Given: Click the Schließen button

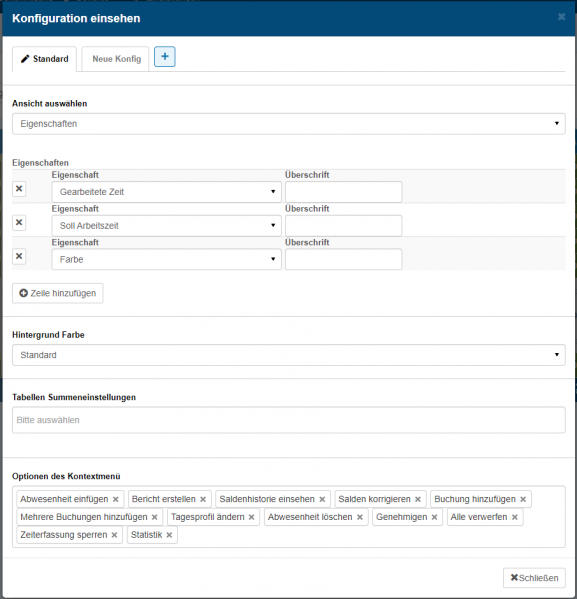Looking at the screenshot, I should [534, 578].
